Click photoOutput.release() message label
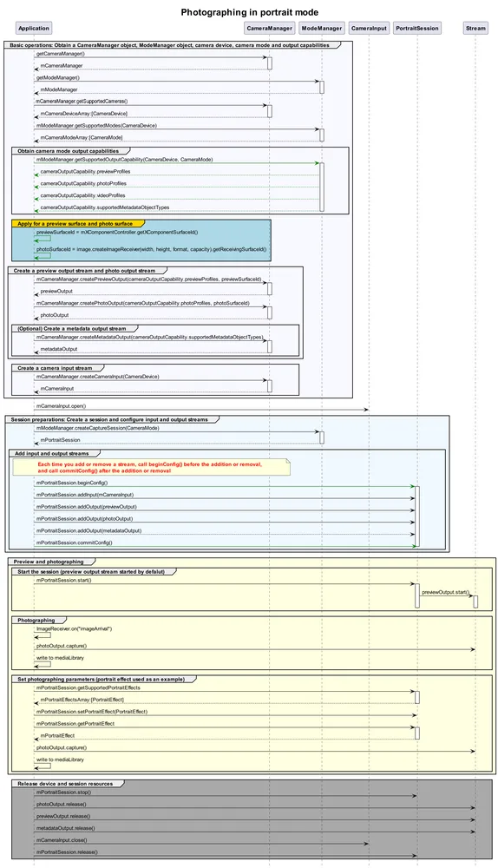The width and height of the screenshot is (498, 868). point(62,805)
